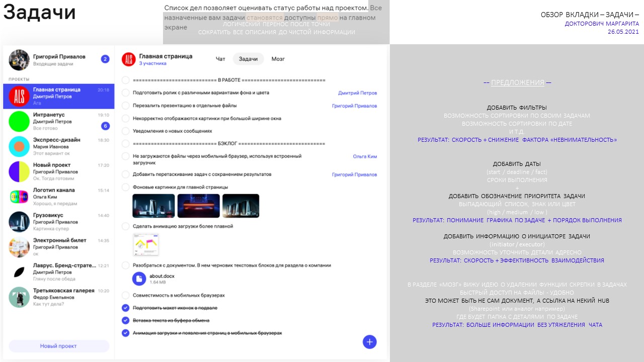Select the Задачи tab
The image size is (644, 362).
point(248,59)
